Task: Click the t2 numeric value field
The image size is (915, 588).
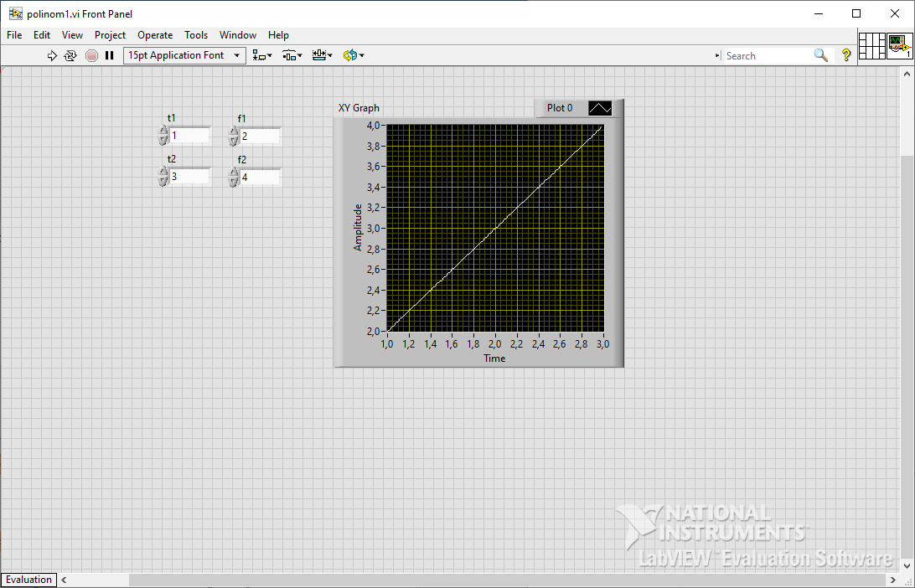Action: [x=189, y=176]
